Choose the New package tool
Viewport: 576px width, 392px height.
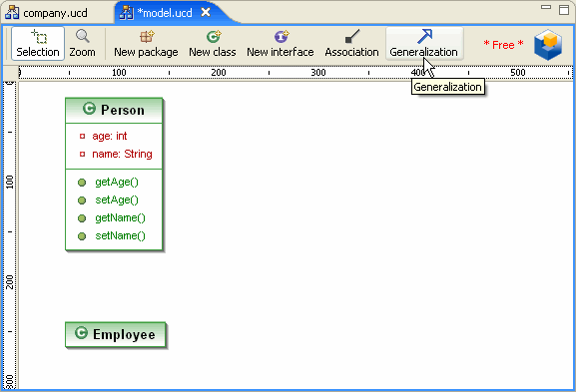146,43
